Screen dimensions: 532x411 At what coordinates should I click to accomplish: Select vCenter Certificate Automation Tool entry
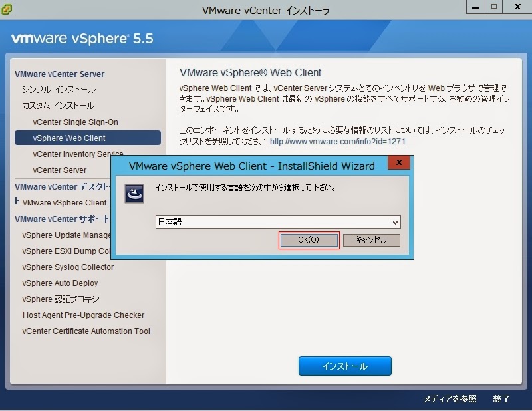[86, 331]
